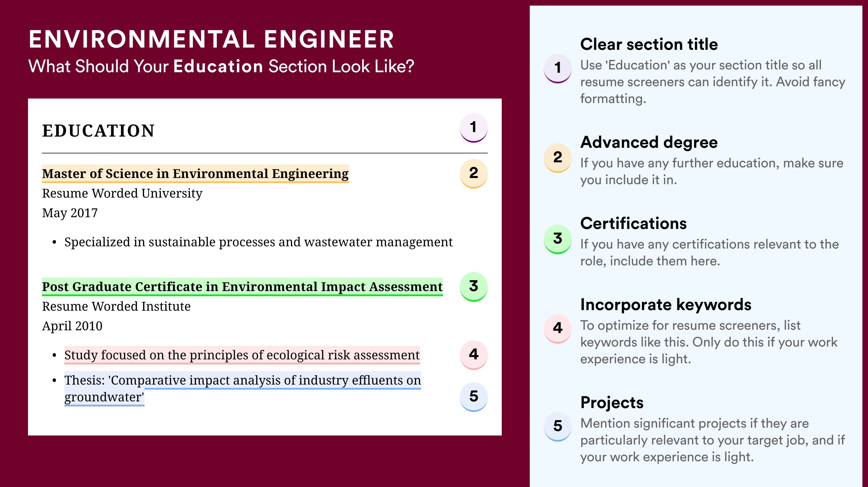Click the 'Advanced degree' tip heading
868x487 pixels.
click(649, 142)
